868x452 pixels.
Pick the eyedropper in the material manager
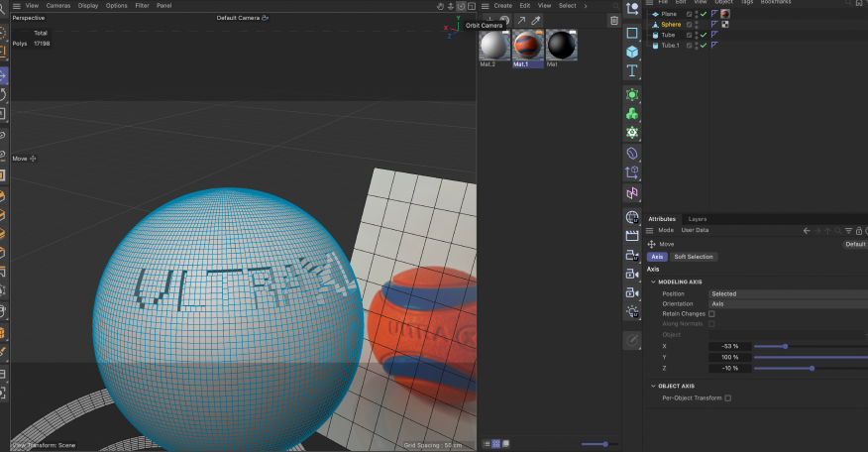[x=536, y=20]
